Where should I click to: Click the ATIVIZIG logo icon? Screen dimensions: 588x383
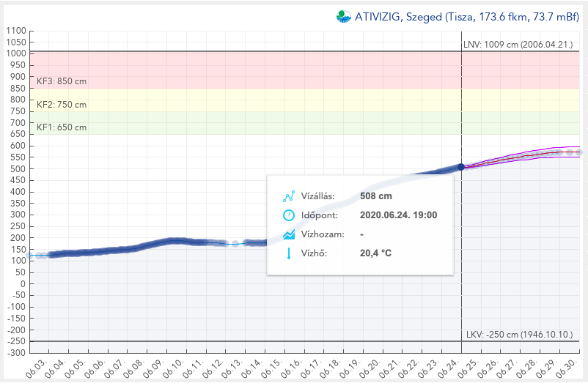tap(344, 17)
